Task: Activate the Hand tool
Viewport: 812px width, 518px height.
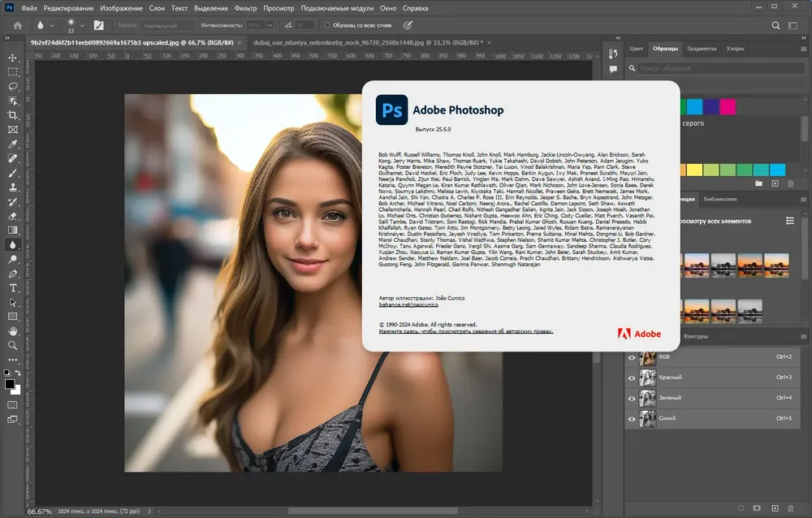Action: [x=13, y=331]
